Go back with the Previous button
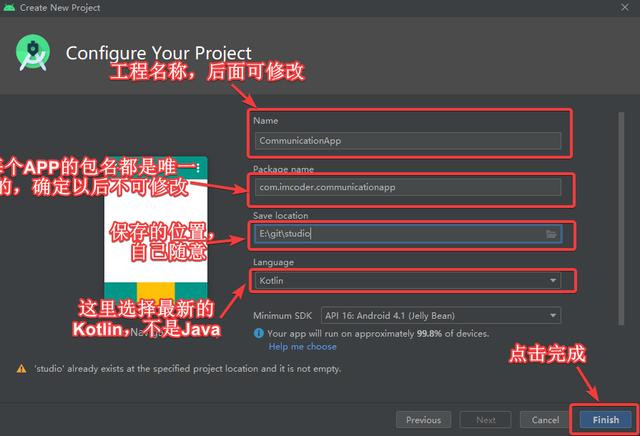The height and width of the screenshot is (436, 640). tap(424, 420)
